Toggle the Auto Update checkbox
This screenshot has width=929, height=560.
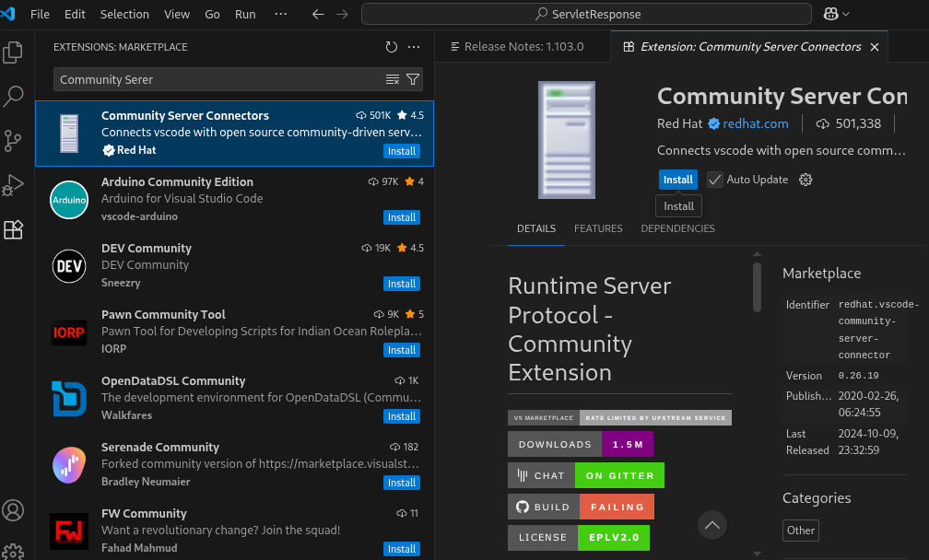(x=715, y=180)
